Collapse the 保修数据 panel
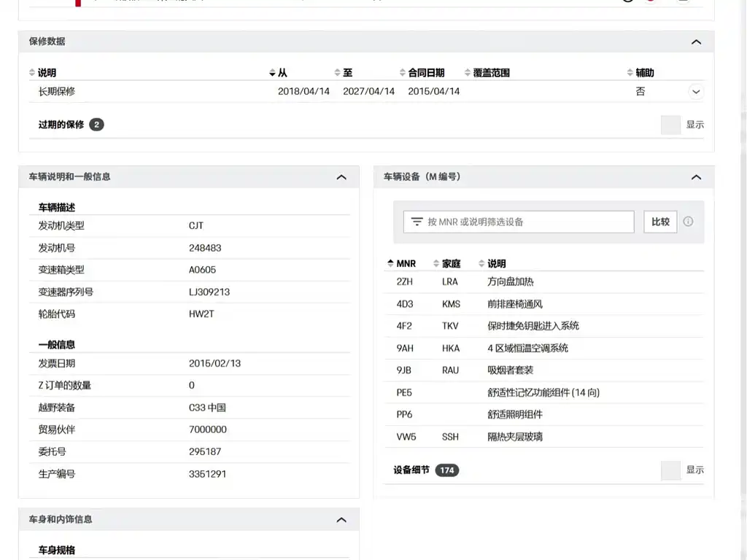Viewport: 747px width, 560px height. click(x=696, y=42)
